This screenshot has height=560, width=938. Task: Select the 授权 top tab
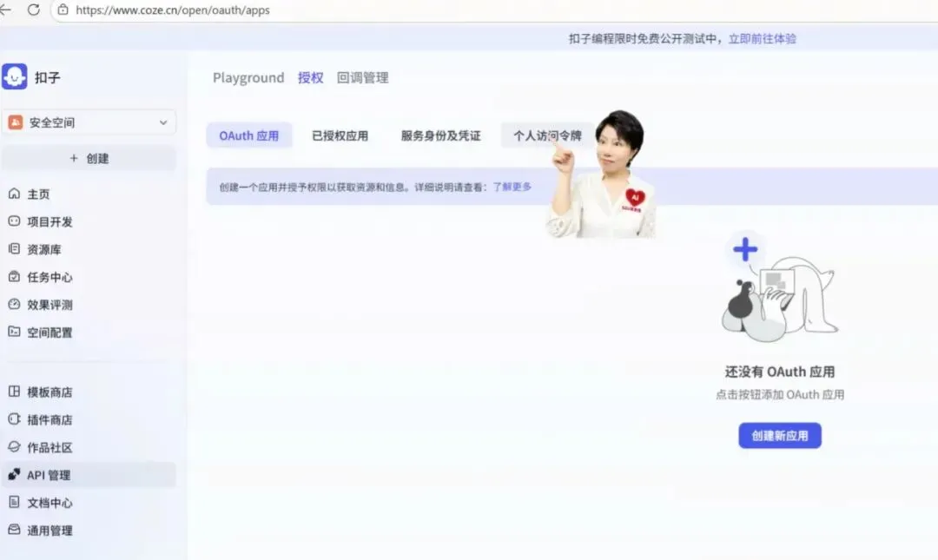point(310,78)
